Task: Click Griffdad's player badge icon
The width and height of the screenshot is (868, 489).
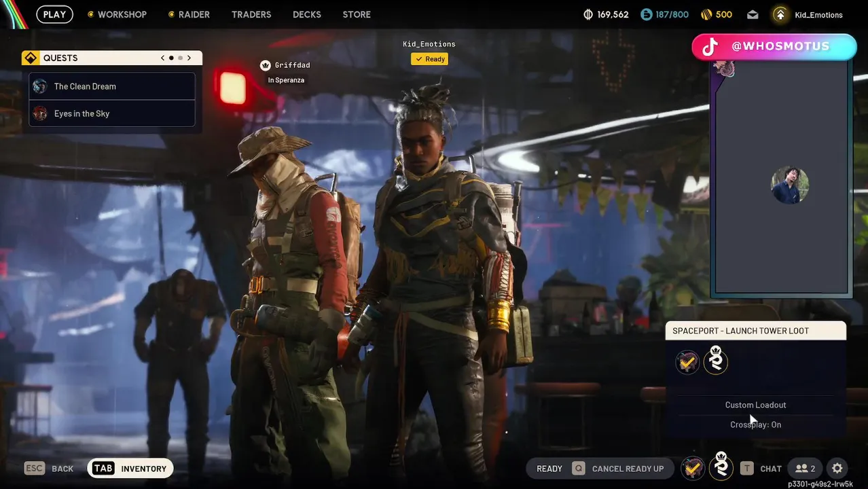Action: point(266,65)
